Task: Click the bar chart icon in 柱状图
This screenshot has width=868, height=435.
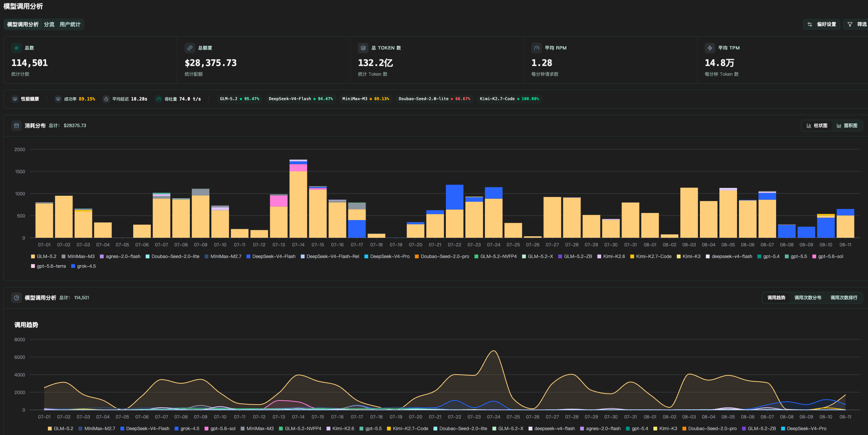Action: [809, 126]
